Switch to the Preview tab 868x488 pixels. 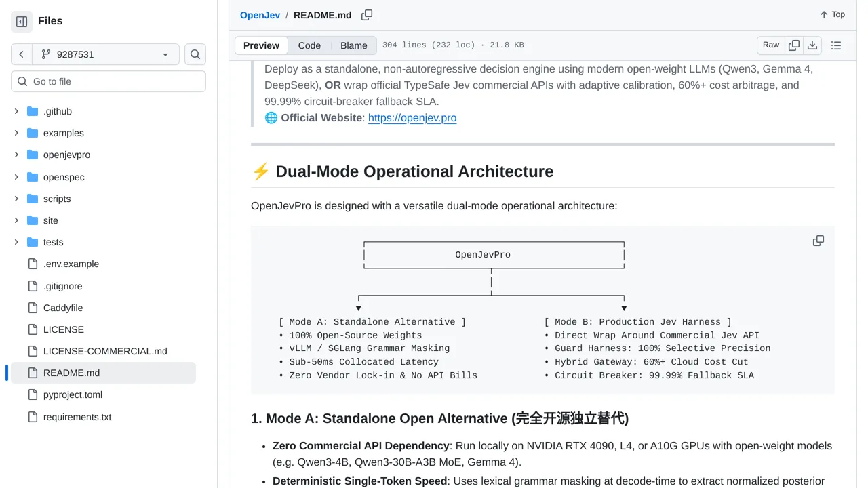(x=261, y=45)
